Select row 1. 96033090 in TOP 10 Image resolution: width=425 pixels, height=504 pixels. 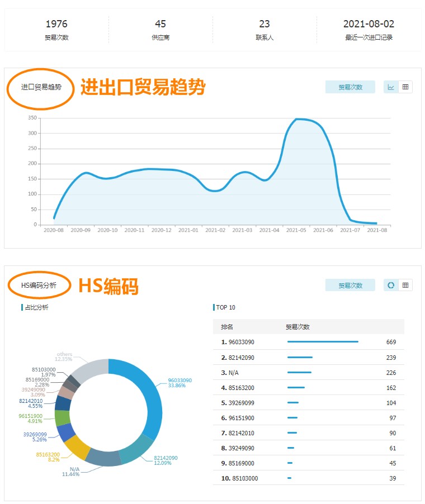(x=309, y=342)
